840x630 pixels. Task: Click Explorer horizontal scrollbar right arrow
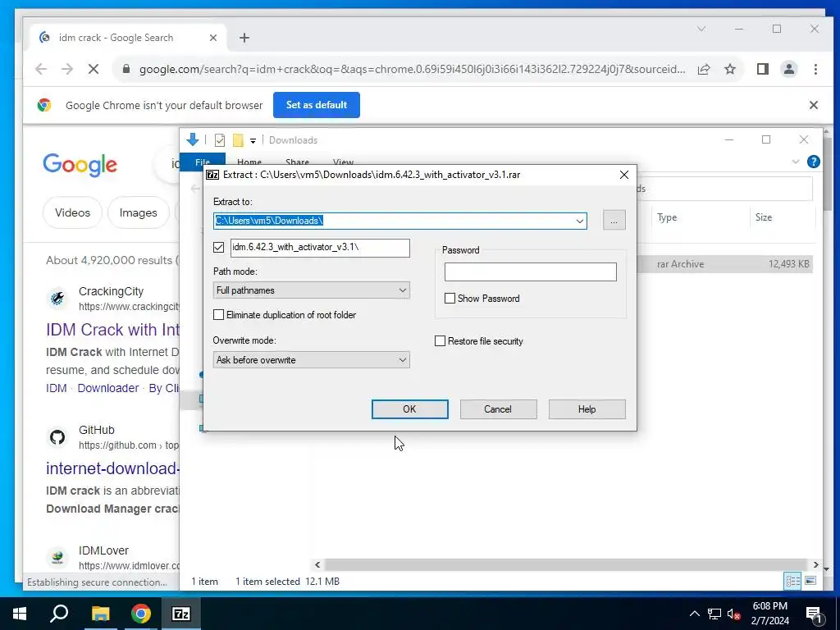pos(815,564)
